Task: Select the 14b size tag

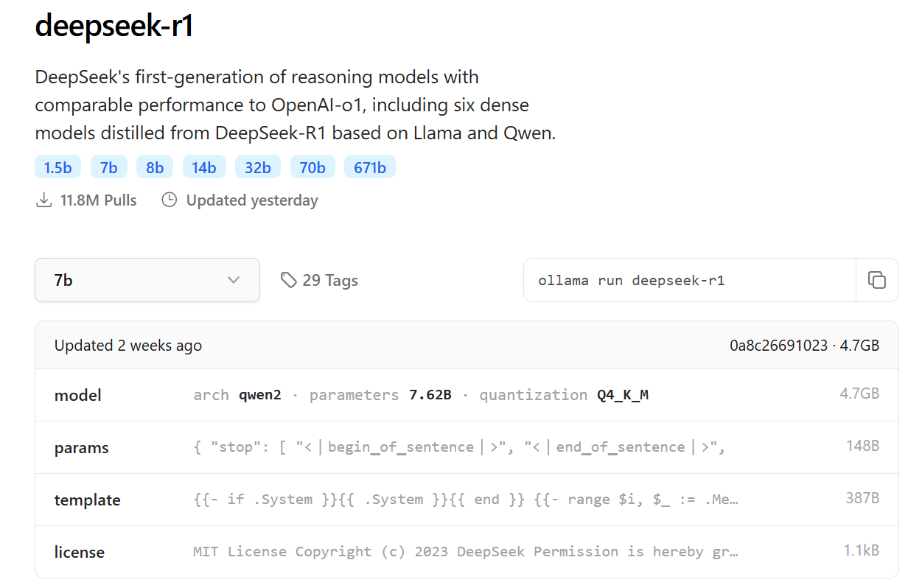Action: [204, 167]
